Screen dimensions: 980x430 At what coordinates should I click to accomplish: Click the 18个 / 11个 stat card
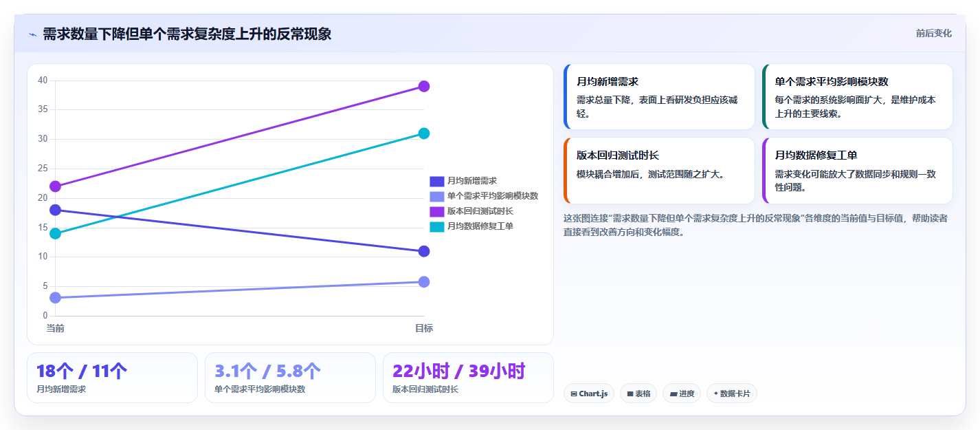[x=112, y=378]
